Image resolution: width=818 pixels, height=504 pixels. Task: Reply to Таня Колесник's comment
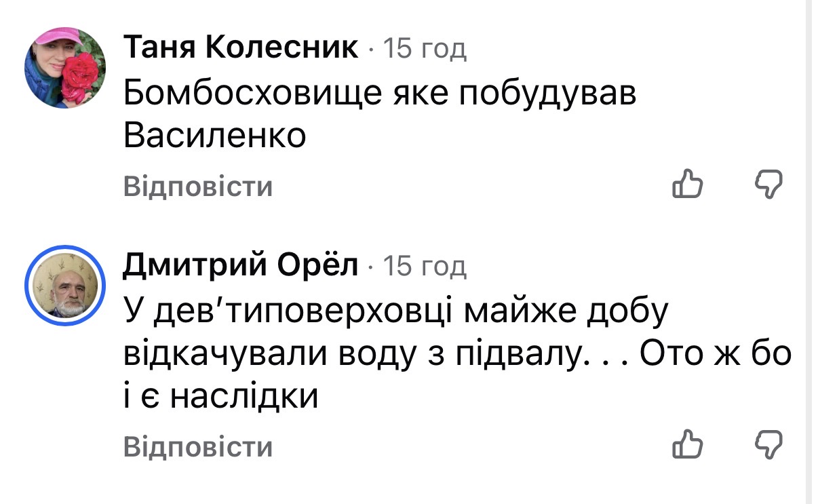coord(198,187)
